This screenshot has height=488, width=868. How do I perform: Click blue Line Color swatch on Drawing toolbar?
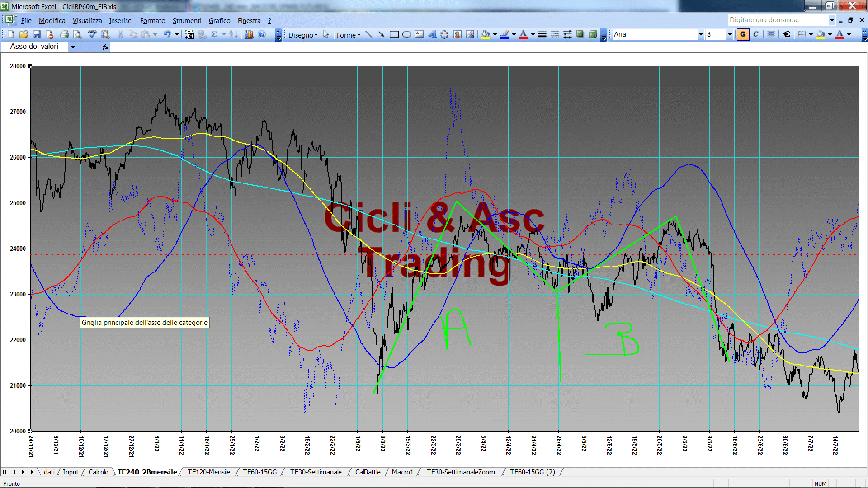(504, 34)
